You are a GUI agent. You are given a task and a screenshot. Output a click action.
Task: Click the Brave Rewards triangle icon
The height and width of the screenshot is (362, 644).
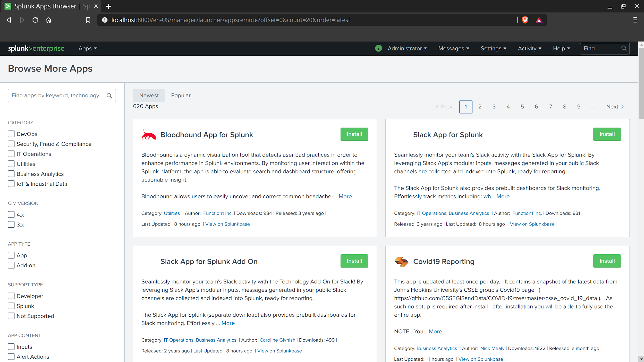[539, 20]
